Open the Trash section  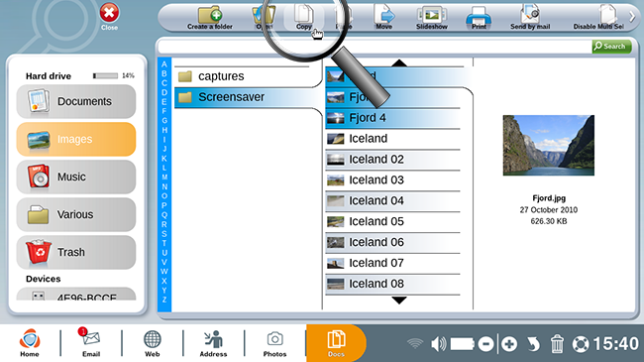click(76, 252)
